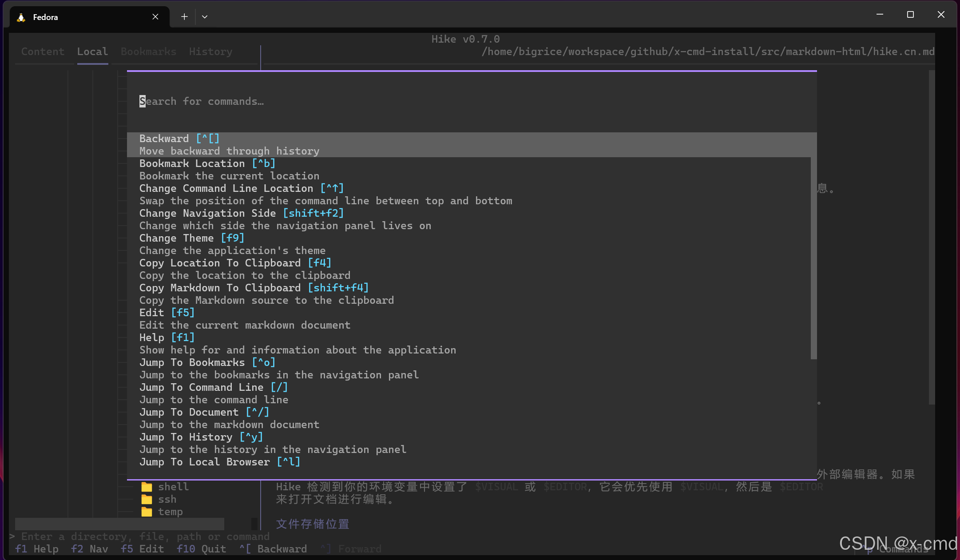Open a new terminal tab with plus
The width and height of the screenshot is (960, 560).
[x=184, y=17]
